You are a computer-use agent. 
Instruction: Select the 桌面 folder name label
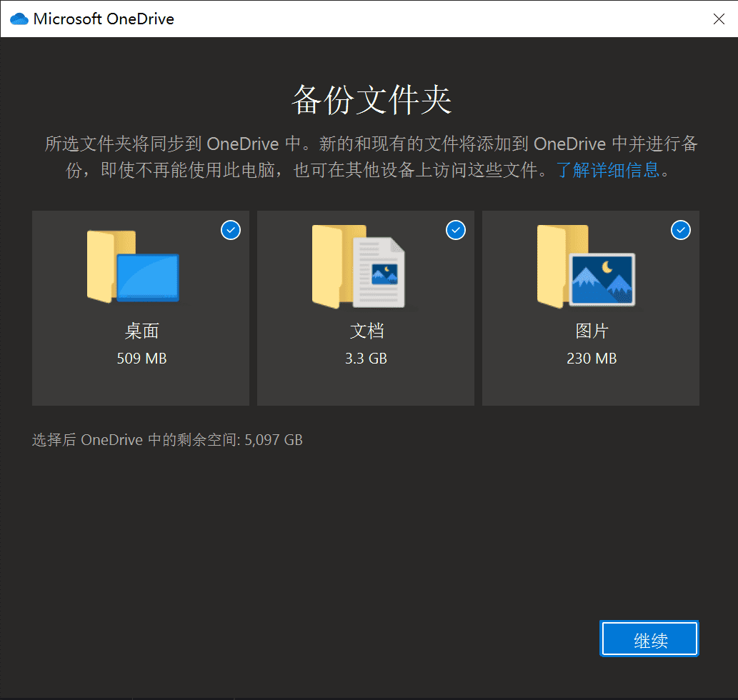point(141,331)
